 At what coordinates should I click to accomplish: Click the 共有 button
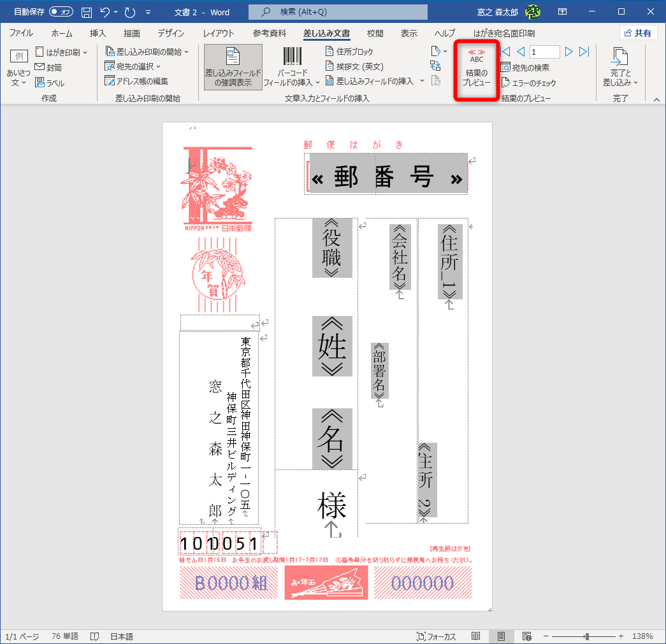[638, 32]
